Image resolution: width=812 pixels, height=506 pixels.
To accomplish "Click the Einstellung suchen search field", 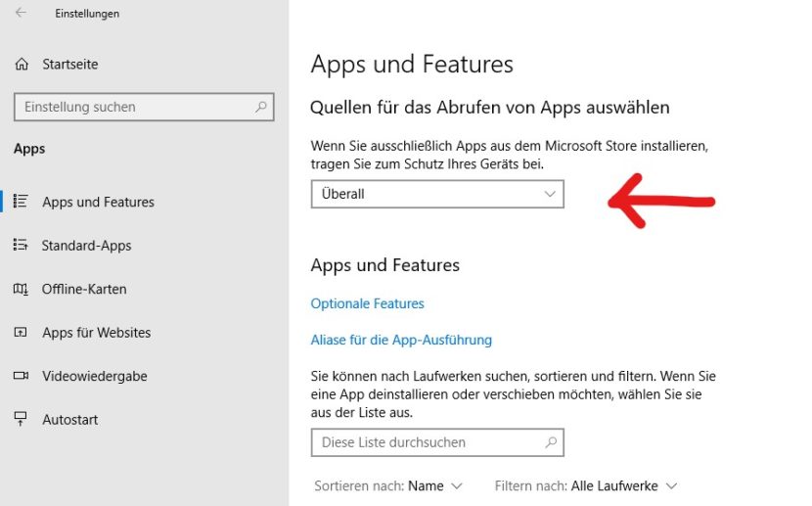I will coord(144,107).
